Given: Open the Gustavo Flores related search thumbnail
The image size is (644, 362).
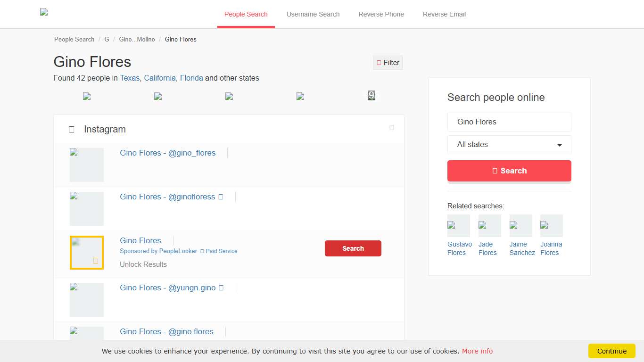Looking at the screenshot, I should point(458,225).
